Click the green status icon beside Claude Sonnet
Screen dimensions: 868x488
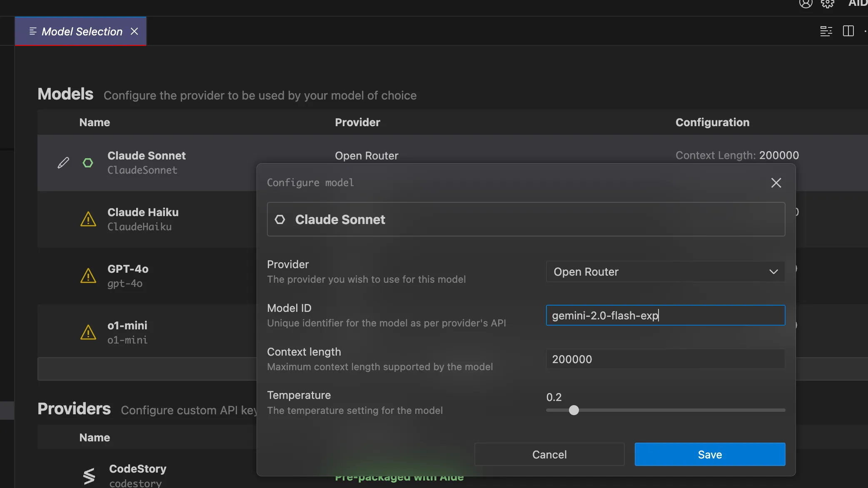88,162
